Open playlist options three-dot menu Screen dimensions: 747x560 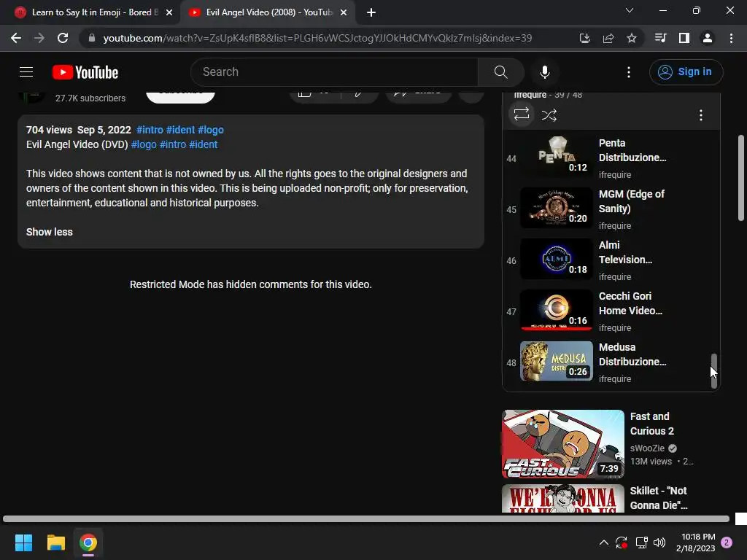point(700,114)
